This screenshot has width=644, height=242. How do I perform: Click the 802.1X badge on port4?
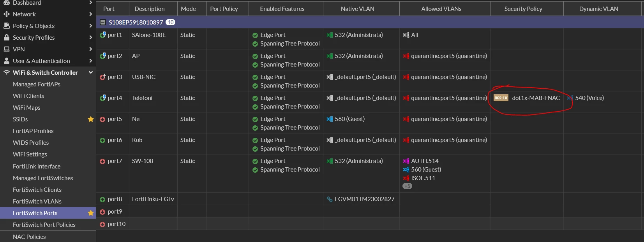coord(501,98)
